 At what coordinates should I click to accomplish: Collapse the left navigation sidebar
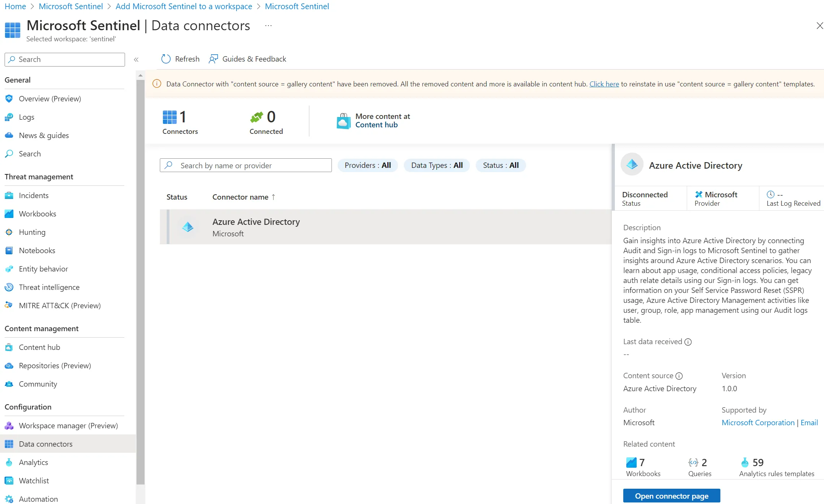point(136,59)
